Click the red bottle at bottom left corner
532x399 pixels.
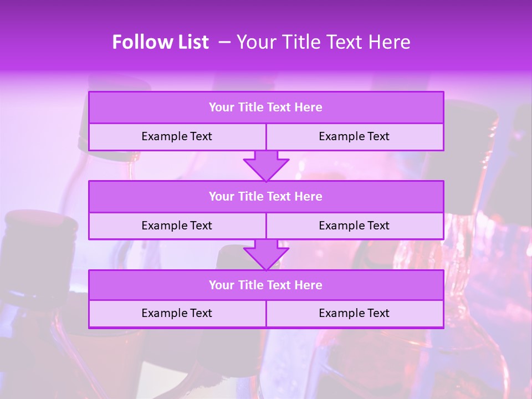click(33, 355)
